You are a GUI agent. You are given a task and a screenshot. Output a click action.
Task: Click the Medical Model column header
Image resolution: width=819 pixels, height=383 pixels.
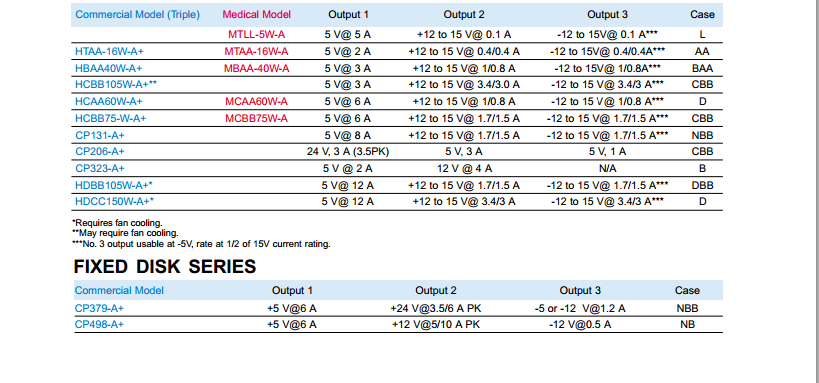[x=256, y=15]
